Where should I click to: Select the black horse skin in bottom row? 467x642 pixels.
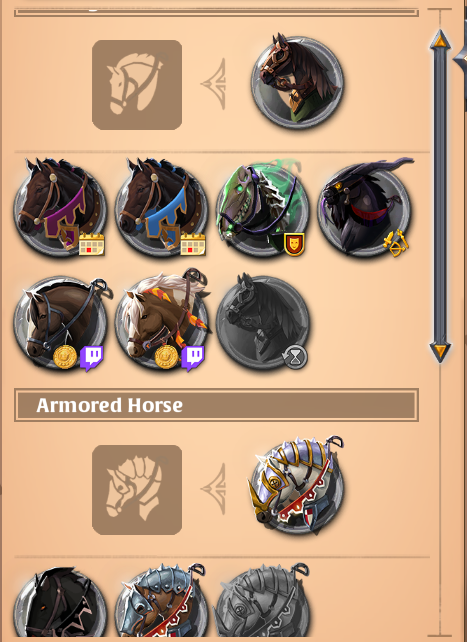coord(60,604)
